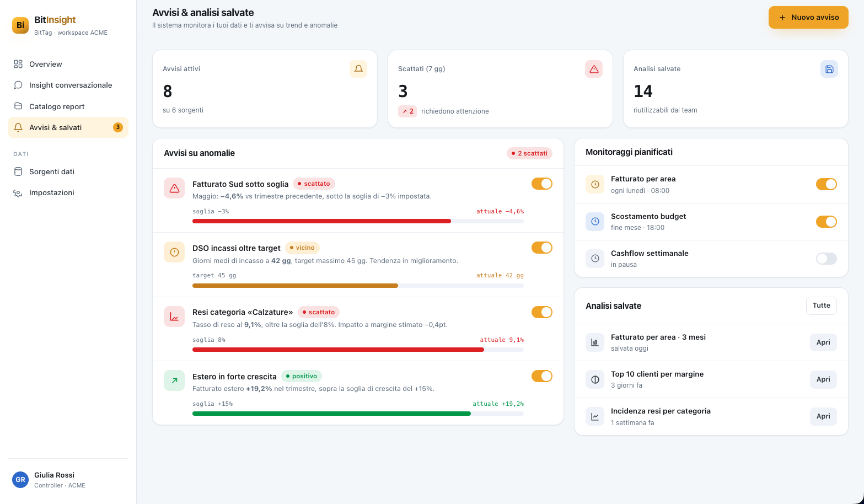The image size is (864, 504).
Task: Click the save disk icon on Analisi salvate card
Action: [829, 69]
